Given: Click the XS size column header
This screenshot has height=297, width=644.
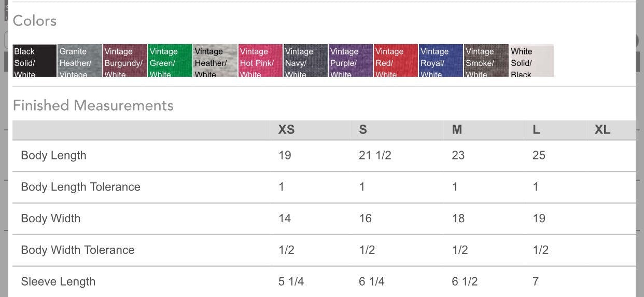Looking at the screenshot, I should (286, 130).
